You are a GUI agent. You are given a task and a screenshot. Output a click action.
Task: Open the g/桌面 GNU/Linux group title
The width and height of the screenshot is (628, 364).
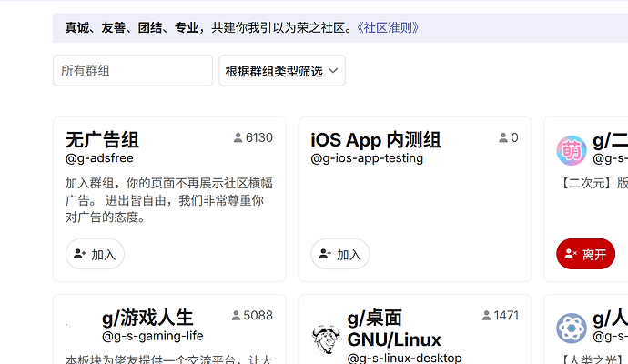pos(394,329)
